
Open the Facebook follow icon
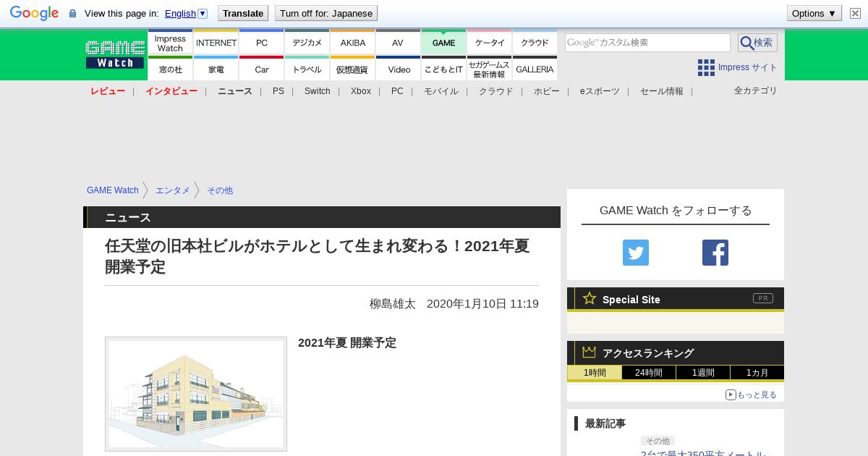pyautogui.click(x=715, y=253)
